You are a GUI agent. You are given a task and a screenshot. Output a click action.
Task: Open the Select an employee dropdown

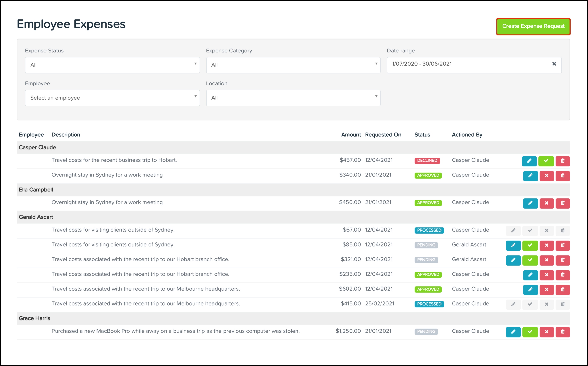point(112,98)
